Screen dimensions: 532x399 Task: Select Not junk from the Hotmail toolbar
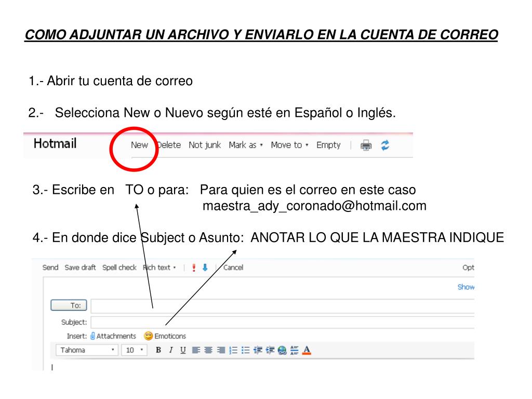[x=204, y=145]
